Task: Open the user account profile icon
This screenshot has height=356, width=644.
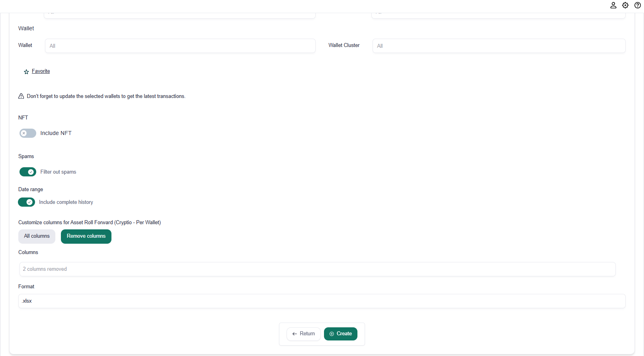Action: pyautogui.click(x=613, y=5)
